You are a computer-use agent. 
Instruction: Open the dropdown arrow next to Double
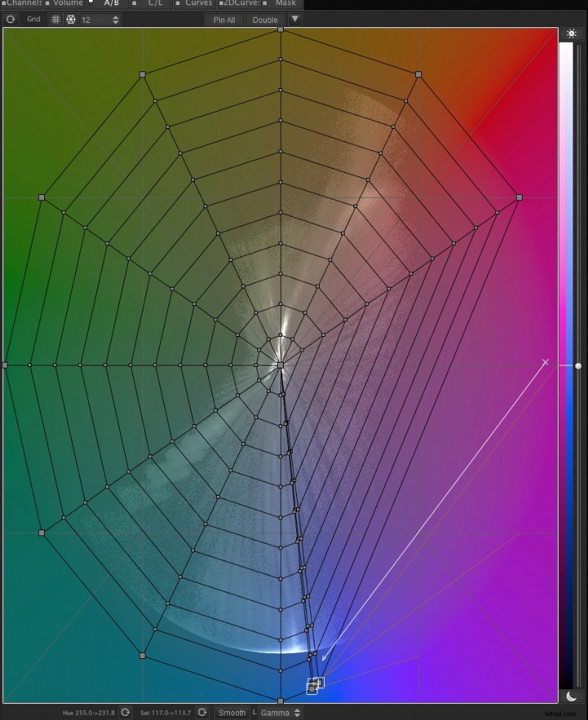click(295, 19)
